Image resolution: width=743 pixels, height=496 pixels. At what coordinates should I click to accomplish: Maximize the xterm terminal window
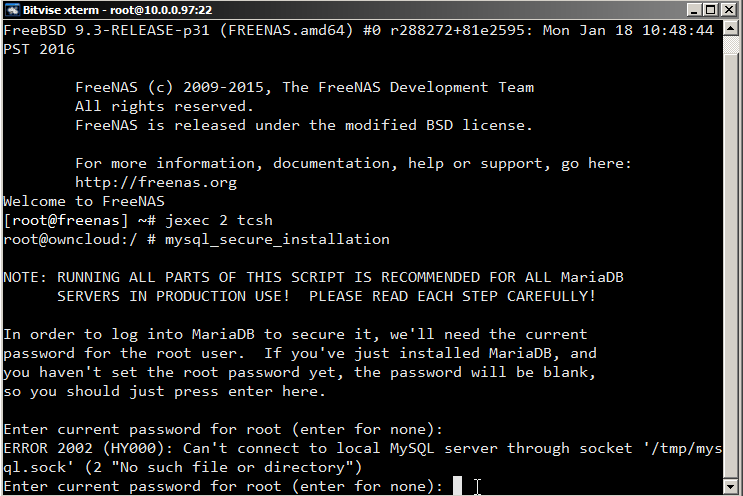tap(709, 9)
